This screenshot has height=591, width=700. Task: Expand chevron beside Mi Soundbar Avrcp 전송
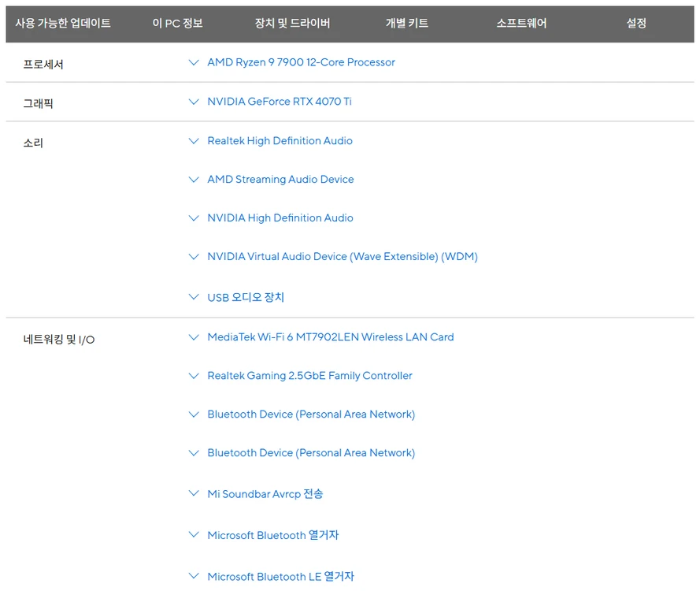point(194,493)
